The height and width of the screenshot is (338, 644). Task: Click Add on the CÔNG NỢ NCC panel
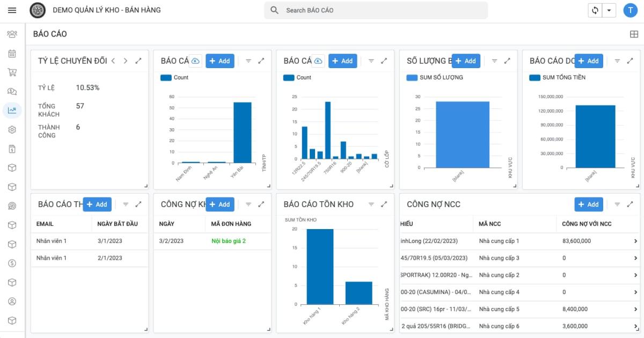[x=589, y=204]
